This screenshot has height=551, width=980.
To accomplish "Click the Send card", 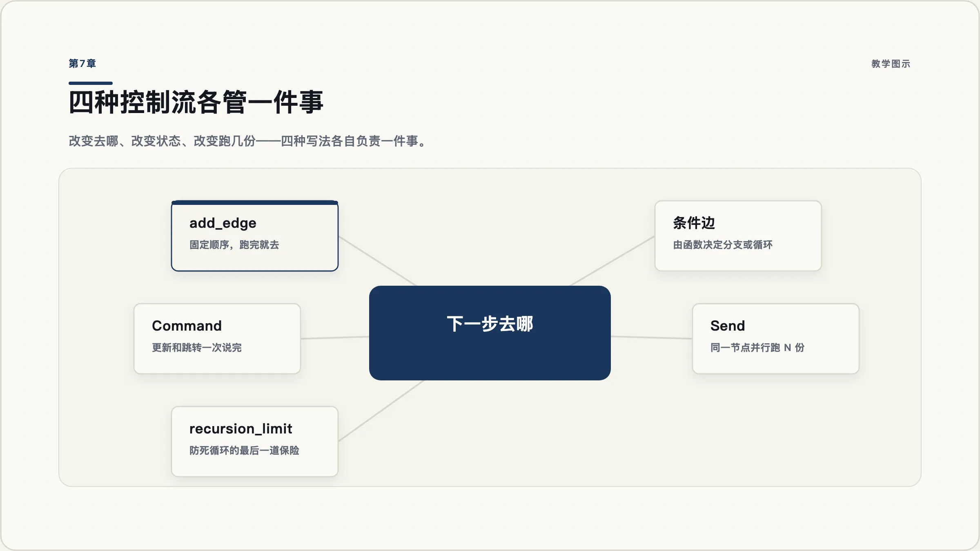I will [x=776, y=338].
